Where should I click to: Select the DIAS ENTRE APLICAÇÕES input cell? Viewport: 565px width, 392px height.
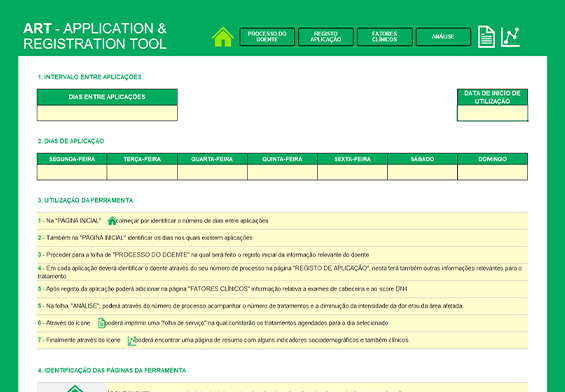107,113
